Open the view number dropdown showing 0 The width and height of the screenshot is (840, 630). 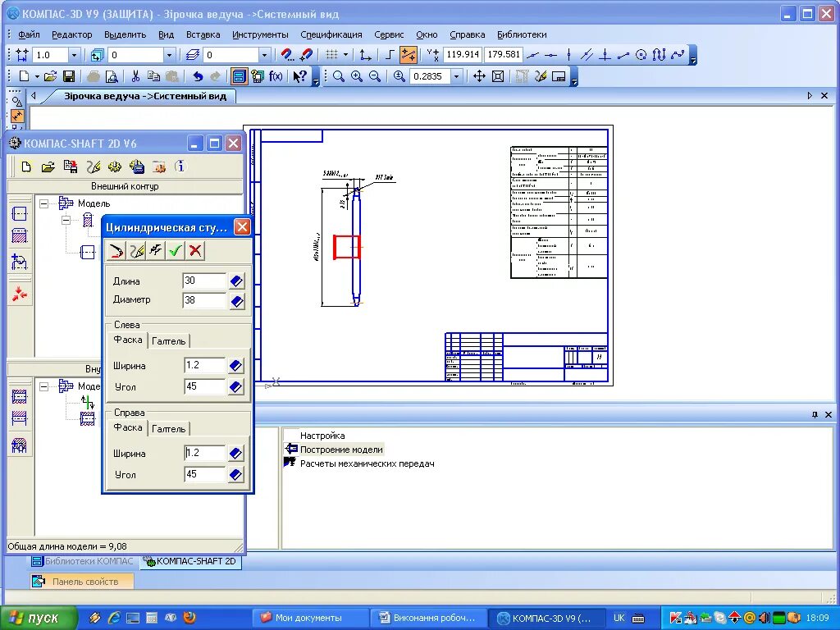(x=169, y=55)
